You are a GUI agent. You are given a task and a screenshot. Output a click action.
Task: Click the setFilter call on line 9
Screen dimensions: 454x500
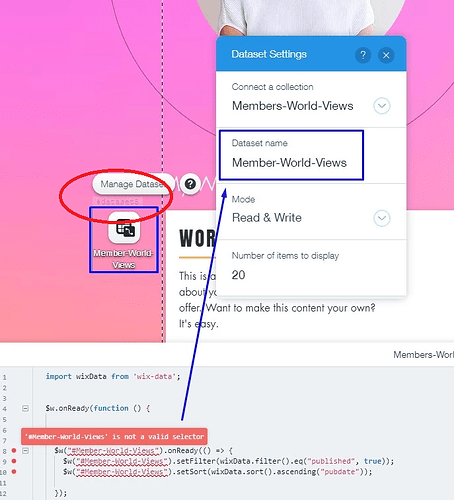click(197, 461)
